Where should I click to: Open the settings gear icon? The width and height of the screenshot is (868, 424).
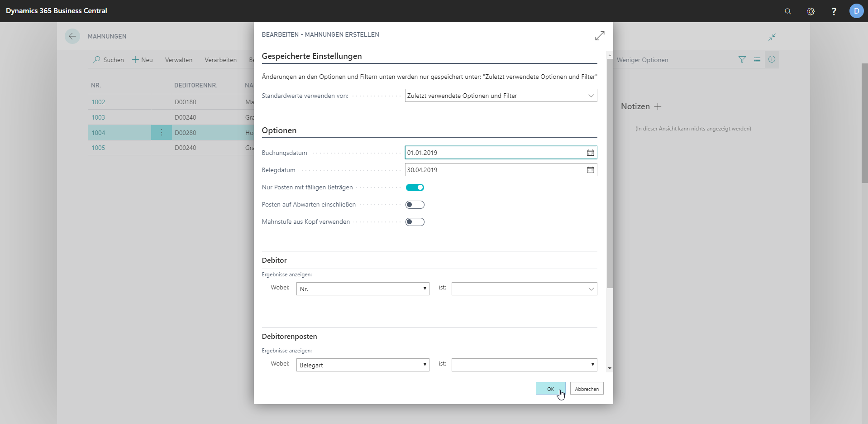point(811,11)
